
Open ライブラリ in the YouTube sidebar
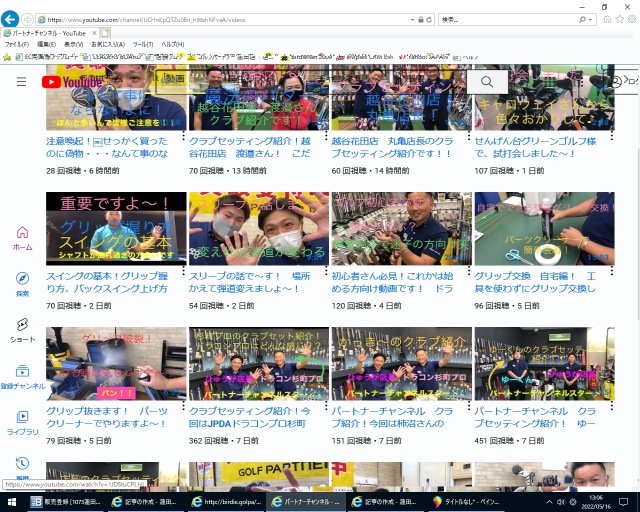click(22, 423)
